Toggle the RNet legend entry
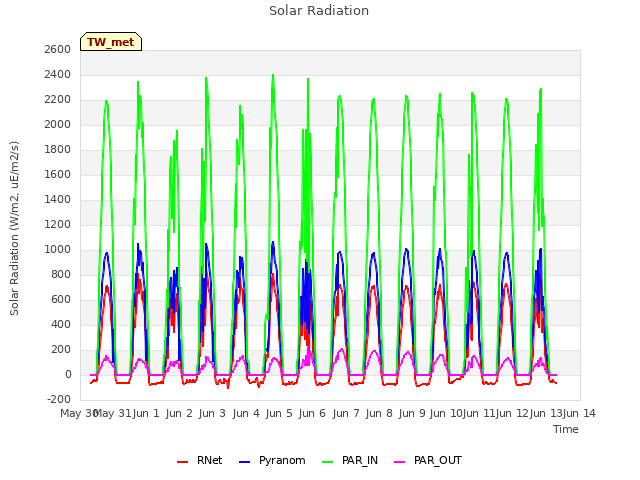 (x=200, y=460)
